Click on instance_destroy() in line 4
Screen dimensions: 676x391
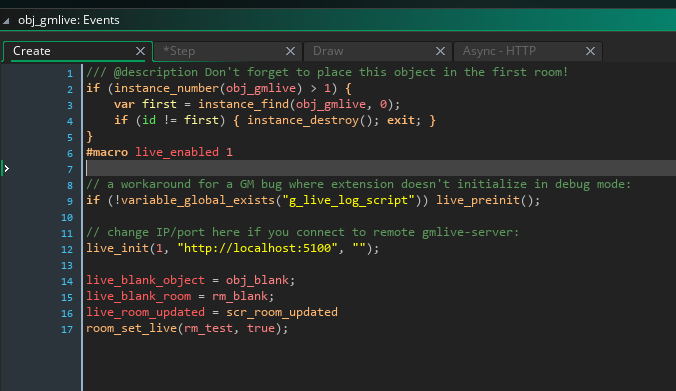click(310, 120)
